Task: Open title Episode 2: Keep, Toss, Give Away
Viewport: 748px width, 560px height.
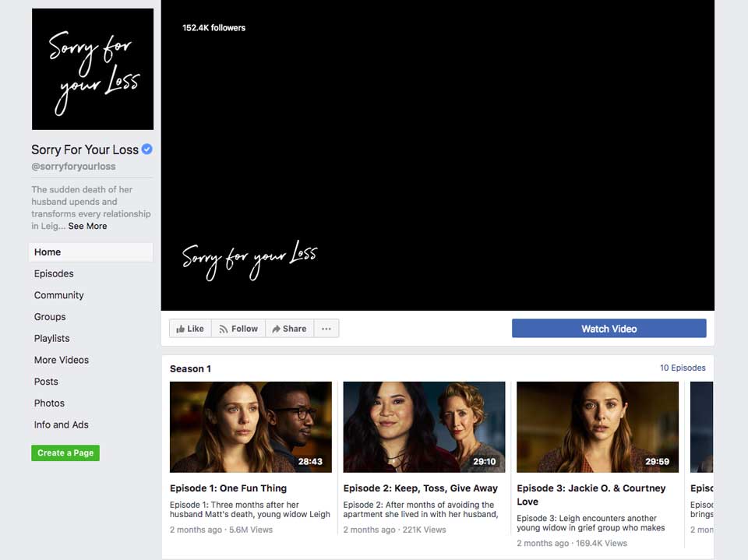Action: pos(420,488)
